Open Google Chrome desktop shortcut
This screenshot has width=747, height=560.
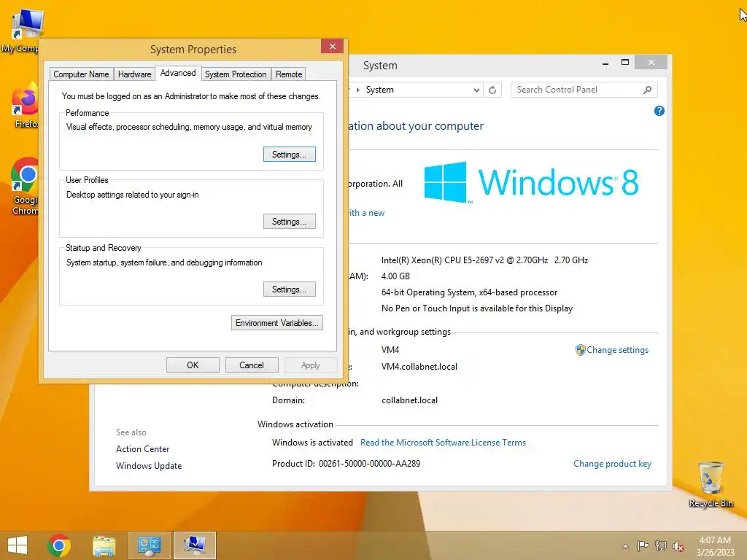25,187
